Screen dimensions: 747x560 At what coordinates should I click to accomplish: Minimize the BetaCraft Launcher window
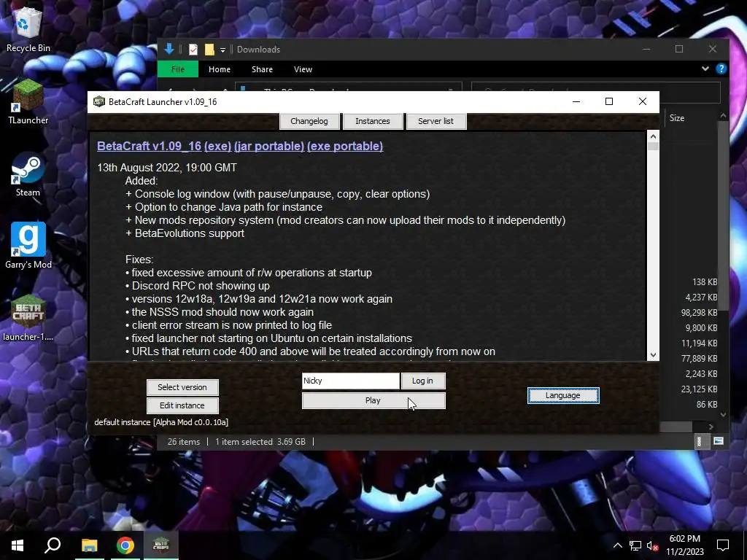pyautogui.click(x=576, y=101)
